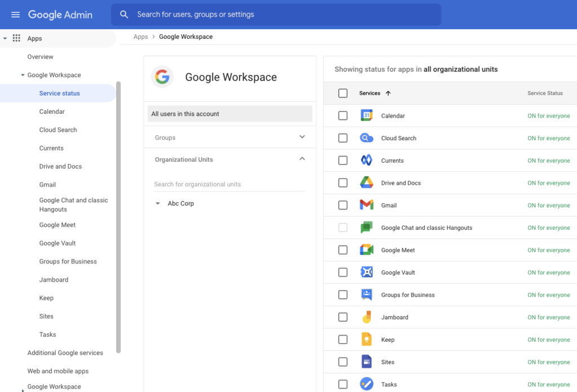Open Currents in the sidebar
The image size is (577, 392).
point(51,148)
